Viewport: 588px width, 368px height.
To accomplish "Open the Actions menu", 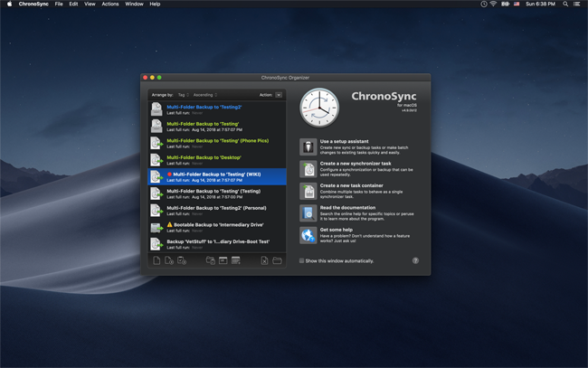I will 110,5.
